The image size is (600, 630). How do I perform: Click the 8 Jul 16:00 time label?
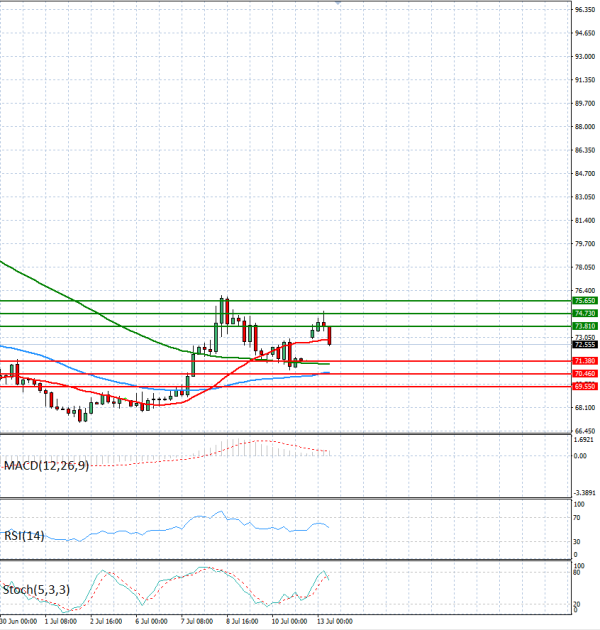coord(242,621)
